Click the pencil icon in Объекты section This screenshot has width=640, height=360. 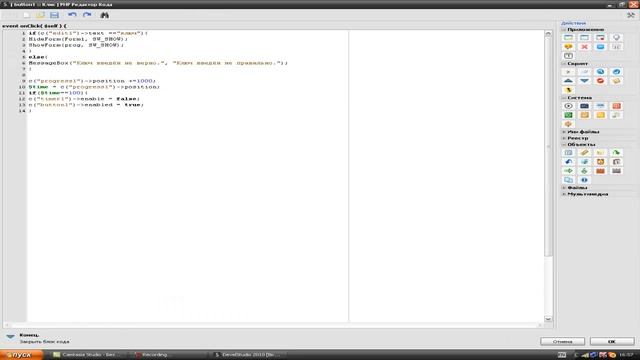[x=584, y=153]
